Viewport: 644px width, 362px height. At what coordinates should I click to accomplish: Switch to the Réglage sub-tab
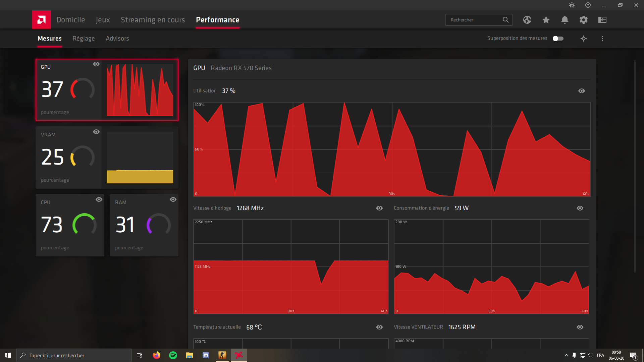pos(84,39)
